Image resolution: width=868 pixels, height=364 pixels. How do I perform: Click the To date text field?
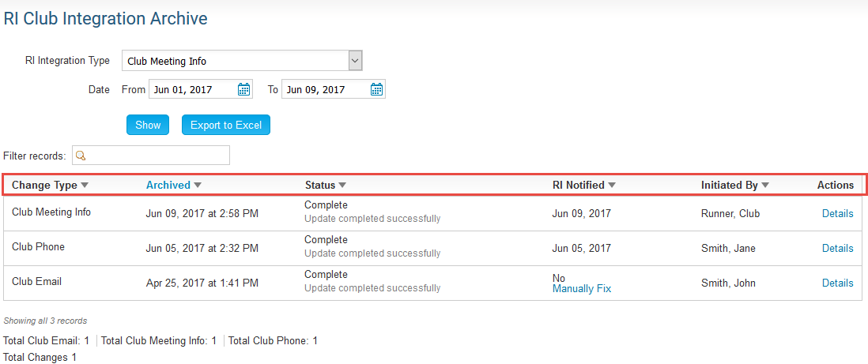[325, 89]
